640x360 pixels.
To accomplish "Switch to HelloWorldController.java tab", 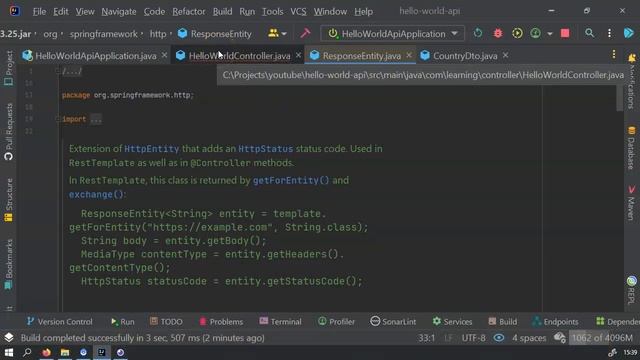I will pyautogui.click(x=239, y=56).
